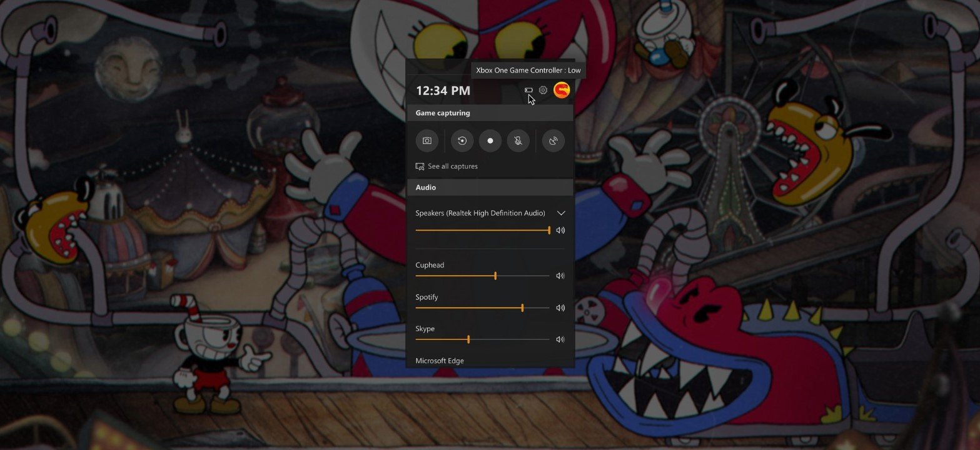The height and width of the screenshot is (450, 980).
Task: Mute Skype using its speaker icon
Action: [560, 339]
